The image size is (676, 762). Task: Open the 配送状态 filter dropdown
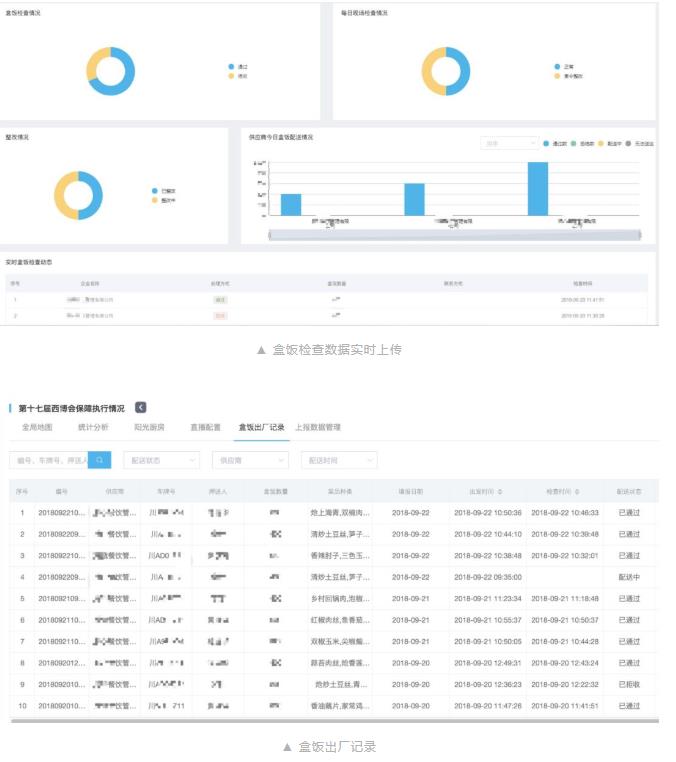click(162, 460)
